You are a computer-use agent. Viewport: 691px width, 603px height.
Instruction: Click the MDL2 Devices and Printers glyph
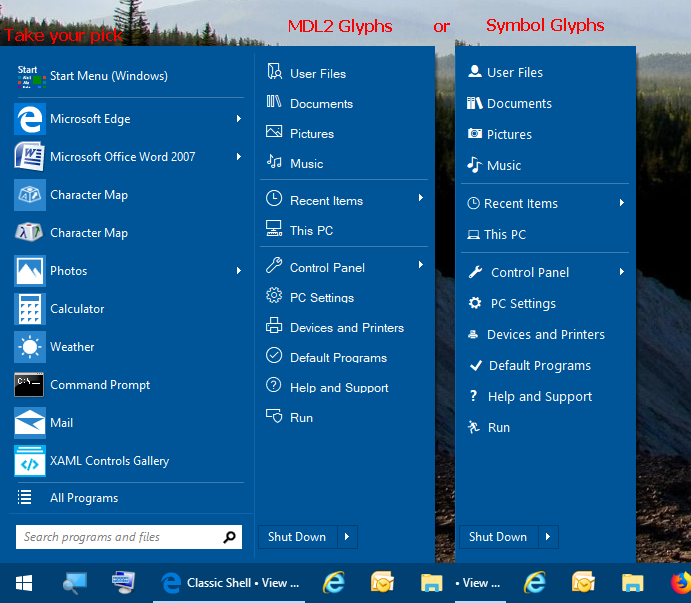click(274, 325)
